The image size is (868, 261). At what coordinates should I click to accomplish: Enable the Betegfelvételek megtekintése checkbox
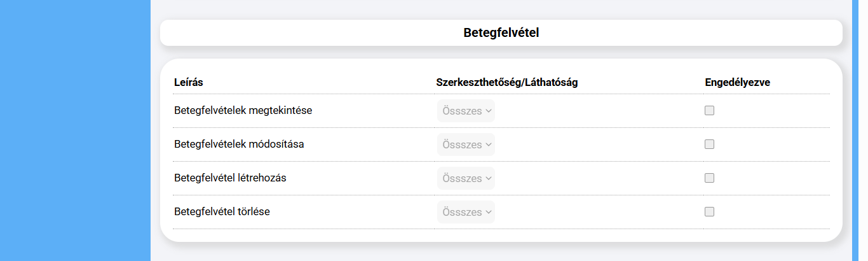pyautogui.click(x=709, y=111)
